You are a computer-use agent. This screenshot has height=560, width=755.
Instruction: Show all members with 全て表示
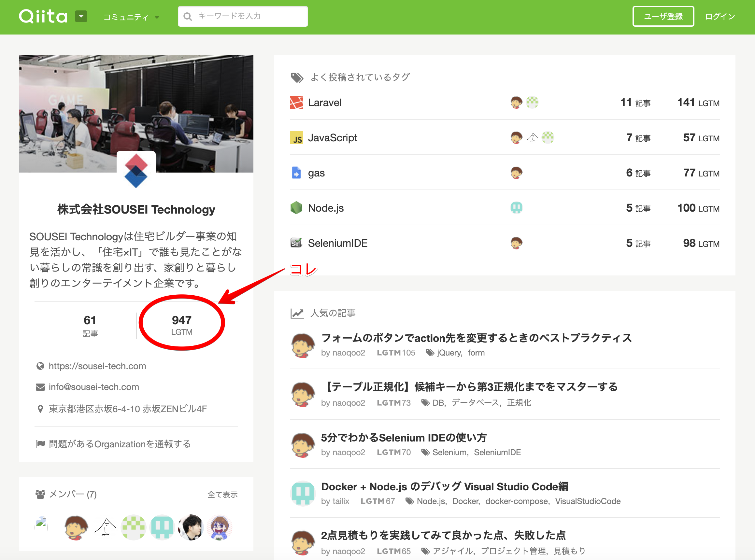pyautogui.click(x=222, y=495)
